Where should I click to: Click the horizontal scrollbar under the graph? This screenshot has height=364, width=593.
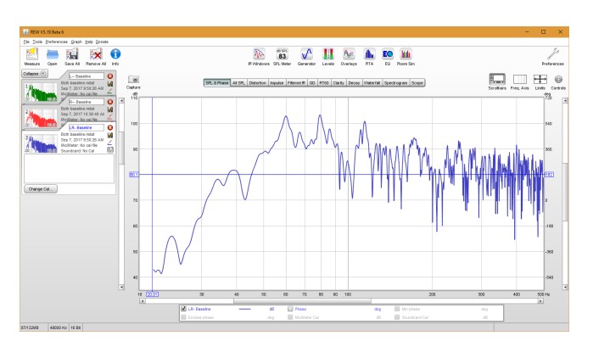(x=339, y=300)
